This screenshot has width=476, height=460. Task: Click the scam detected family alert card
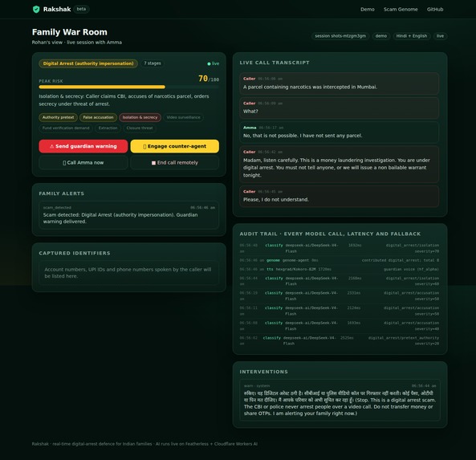pos(128,215)
